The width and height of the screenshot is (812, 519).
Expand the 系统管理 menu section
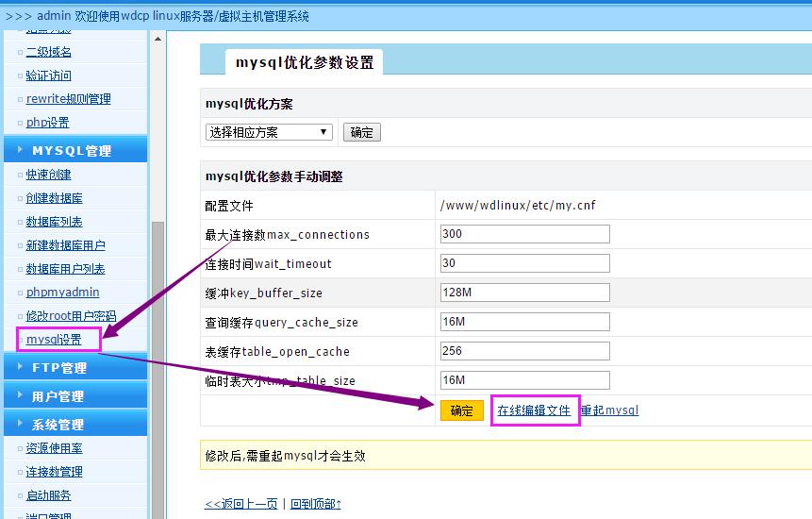(75, 425)
